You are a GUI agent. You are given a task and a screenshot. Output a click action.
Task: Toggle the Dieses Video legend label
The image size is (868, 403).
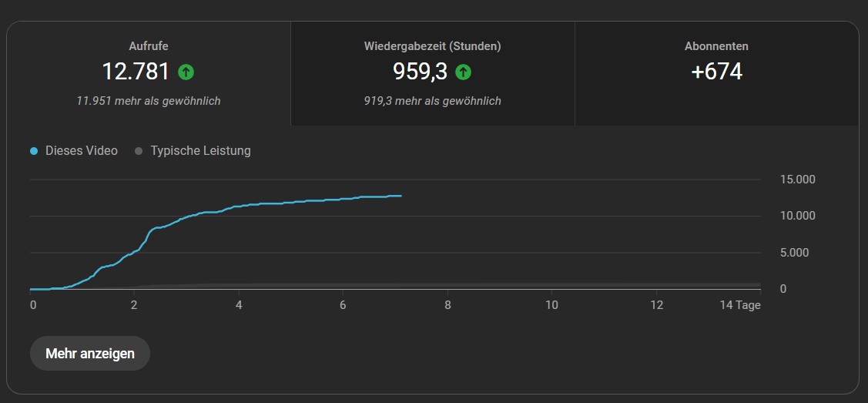[82, 151]
